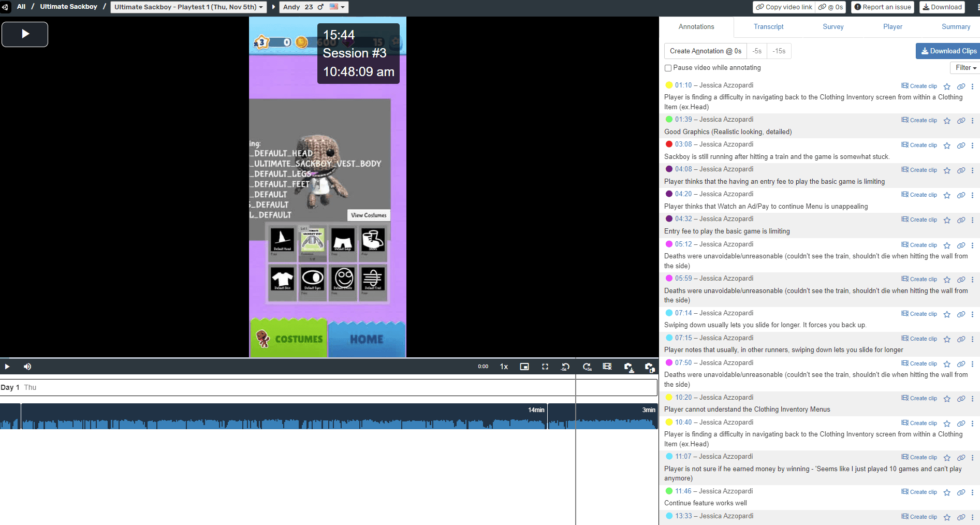The height and width of the screenshot is (525, 980).
Task: Jump to 07:15 annotation timestamp
Action: coord(683,338)
